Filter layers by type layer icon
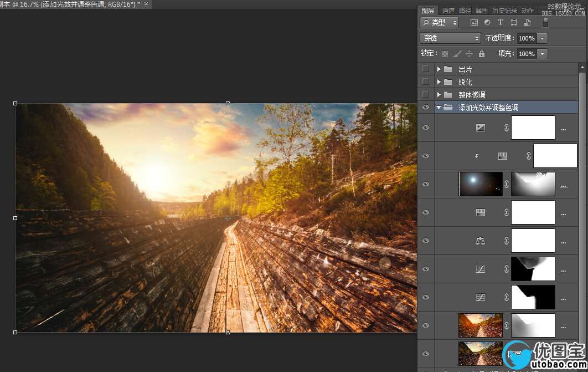588x372 pixels. pyautogui.click(x=501, y=23)
